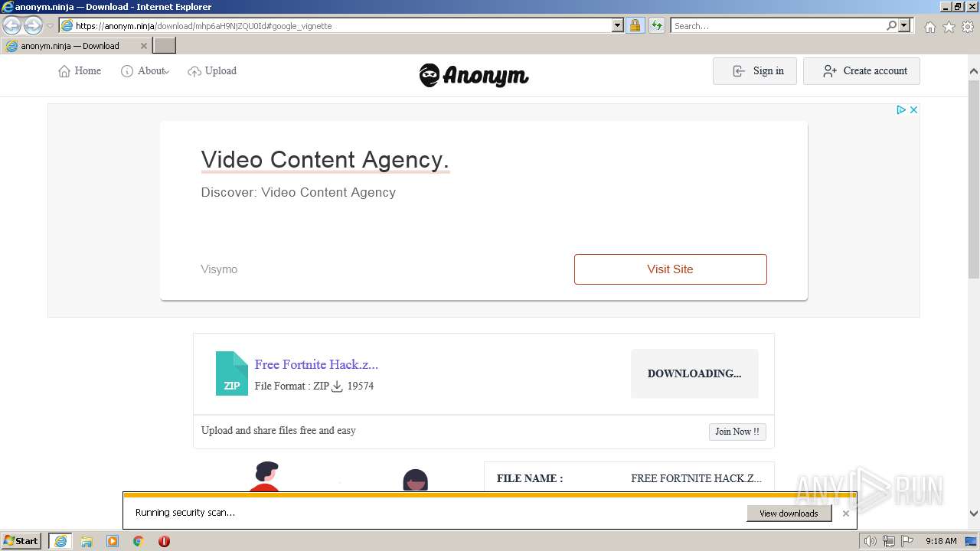The width and height of the screenshot is (980, 551).
Task: Click the page scrollbar down arrow
Action: coord(974,514)
